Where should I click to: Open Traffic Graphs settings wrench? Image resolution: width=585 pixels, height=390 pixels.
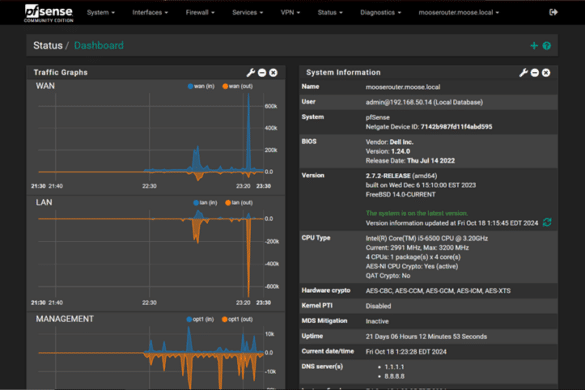pyautogui.click(x=251, y=72)
